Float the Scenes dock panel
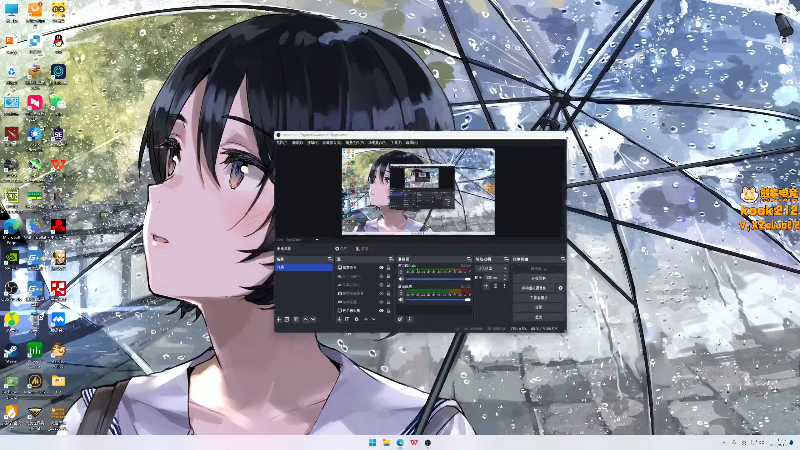 tap(330, 259)
